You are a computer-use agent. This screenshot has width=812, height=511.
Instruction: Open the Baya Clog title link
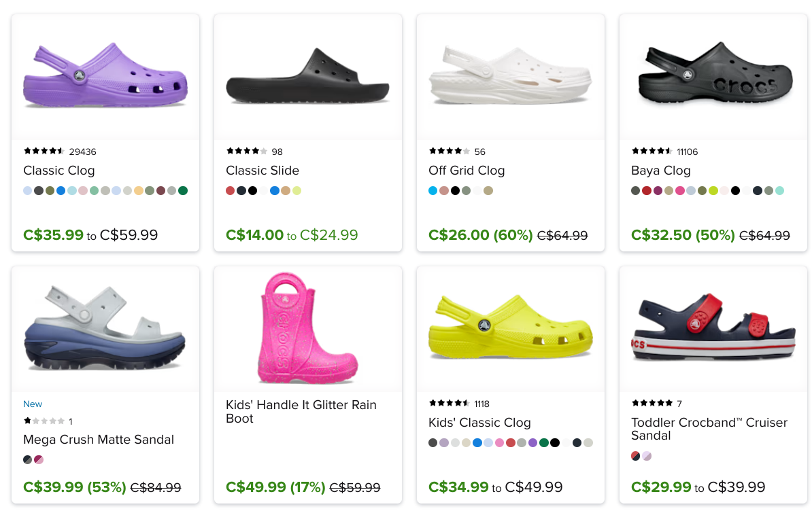[660, 171]
